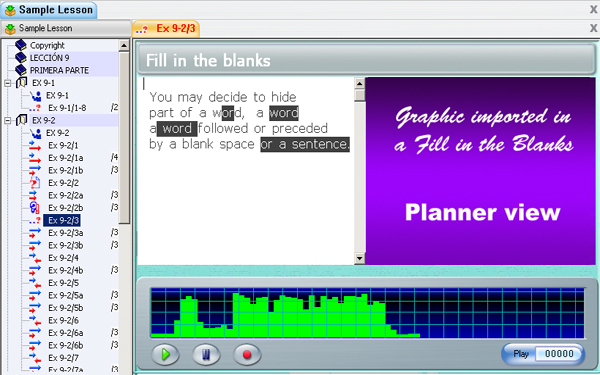Viewport: 600px width, 375px height.
Task: Click the arrow icon beside Ex 9-2/3b
Action: 35,246
